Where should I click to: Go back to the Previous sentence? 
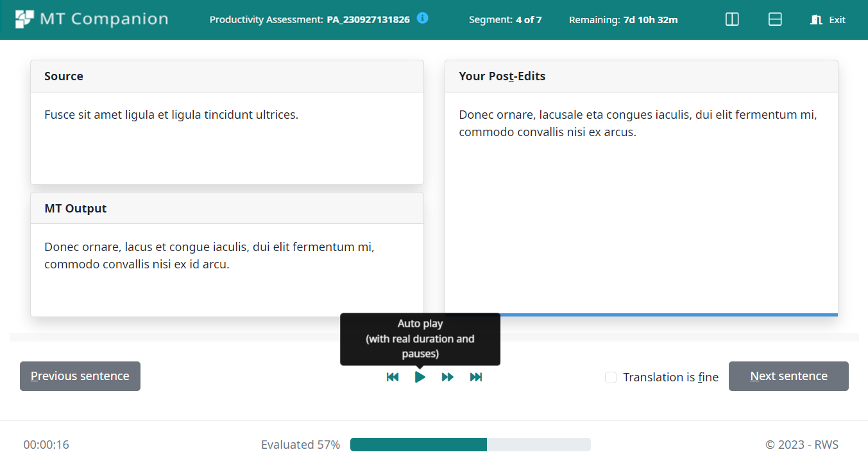[80, 376]
